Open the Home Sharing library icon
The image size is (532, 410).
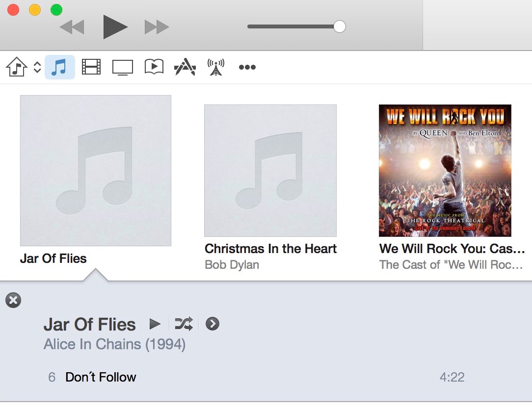(17, 67)
